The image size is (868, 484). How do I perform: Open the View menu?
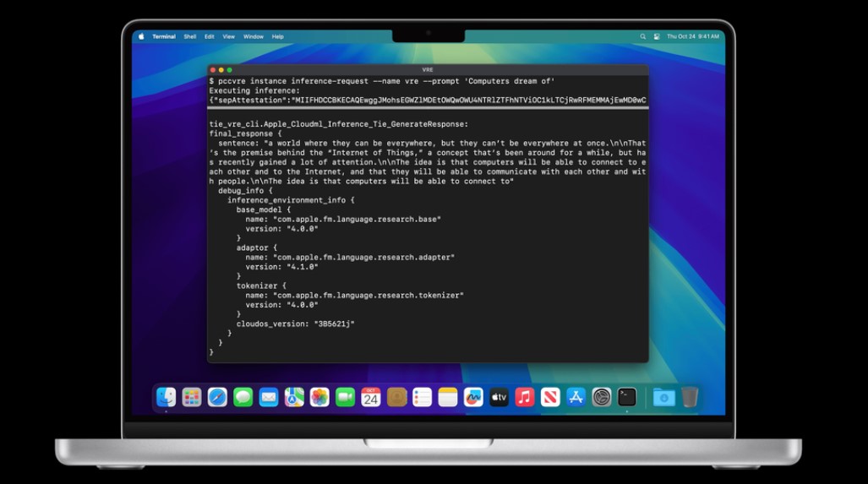pos(229,36)
